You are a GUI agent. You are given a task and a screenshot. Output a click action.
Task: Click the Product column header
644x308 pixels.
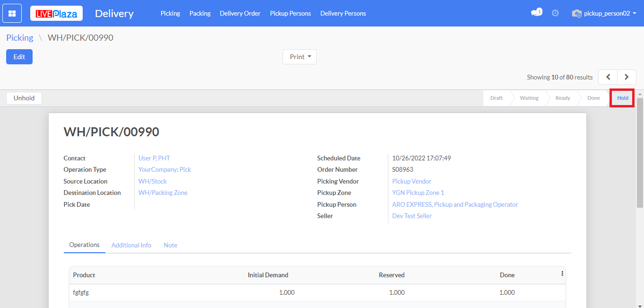tap(84, 275)
